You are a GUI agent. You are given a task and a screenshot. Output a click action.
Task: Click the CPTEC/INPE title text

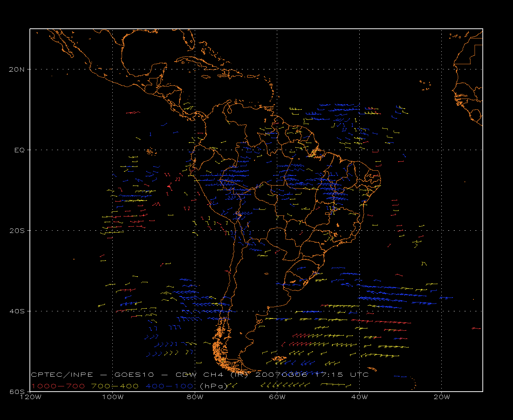pyautogui.click(x=62, y=374)
